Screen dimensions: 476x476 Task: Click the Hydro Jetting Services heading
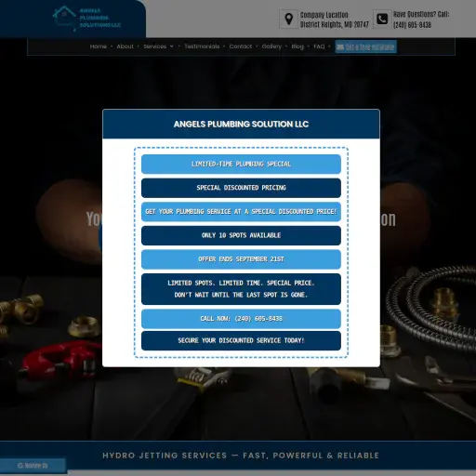point(241,456)
